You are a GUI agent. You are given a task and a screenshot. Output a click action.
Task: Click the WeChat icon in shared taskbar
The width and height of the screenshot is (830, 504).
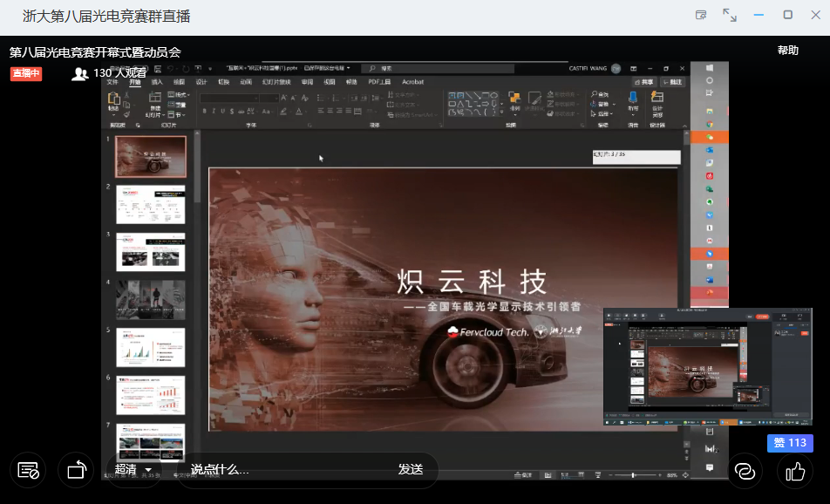pyautogui.click(x=710, y=137)
